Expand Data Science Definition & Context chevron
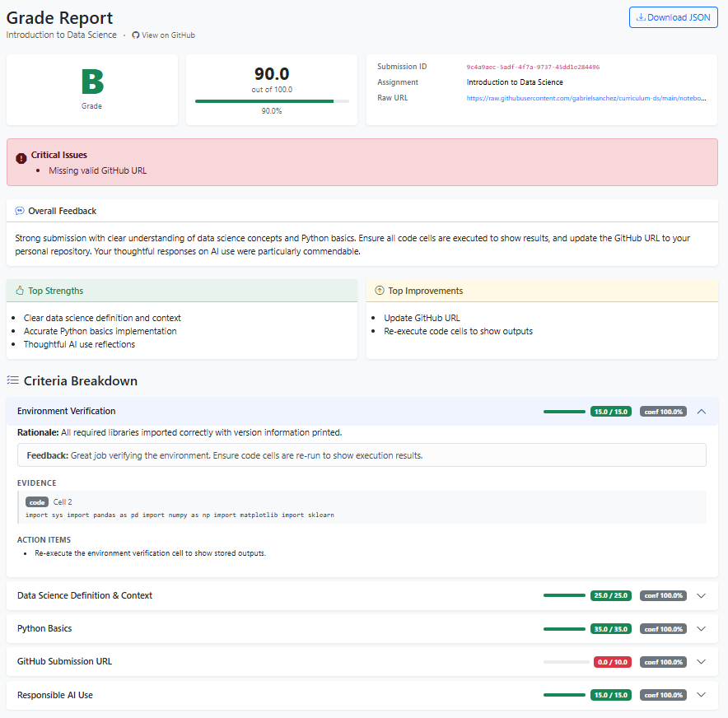The width and height of the screenshot is (728, 718). (702, 596)
